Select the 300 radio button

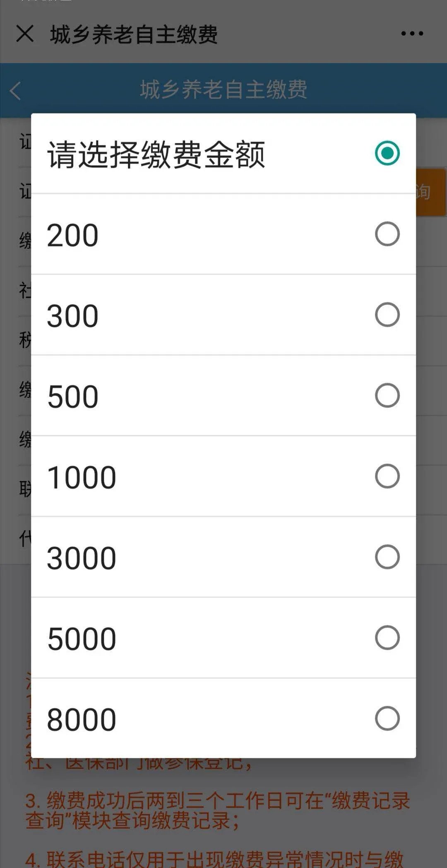[x=387, y=315]
